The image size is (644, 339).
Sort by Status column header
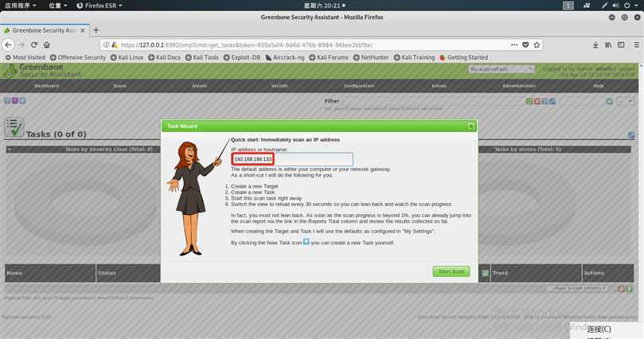107,273
